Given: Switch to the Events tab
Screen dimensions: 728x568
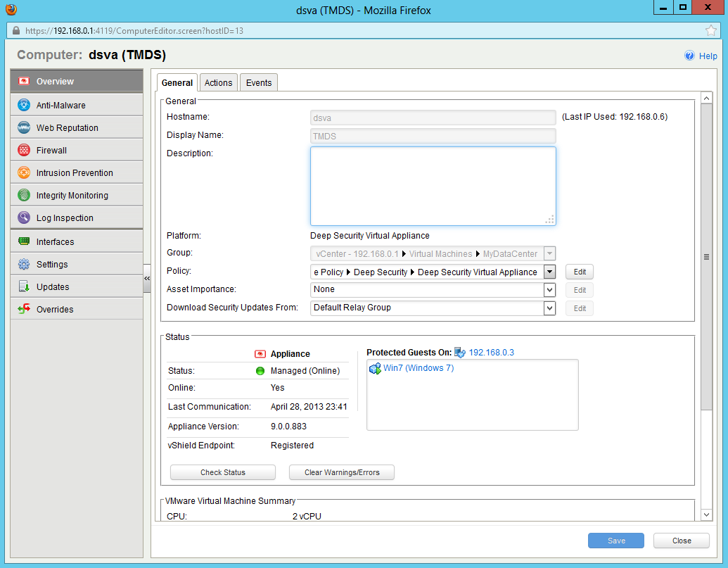Looking at the screenshot, I should coord(259,82).
